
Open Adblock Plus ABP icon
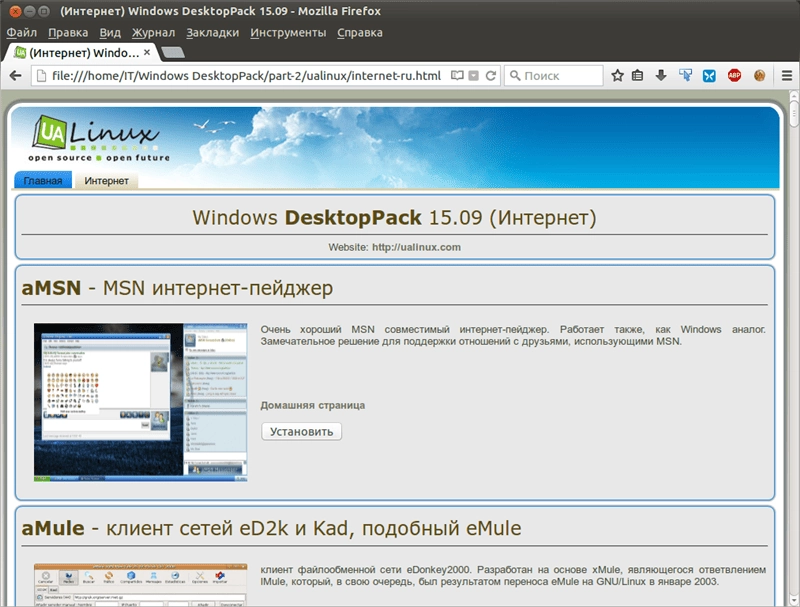[734, 75]
